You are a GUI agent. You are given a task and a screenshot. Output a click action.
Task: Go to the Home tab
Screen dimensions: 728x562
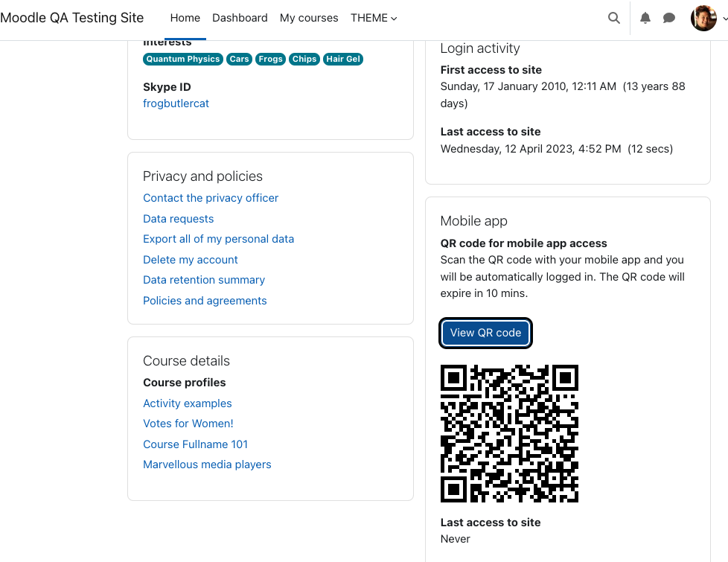[x=185, y=18]
